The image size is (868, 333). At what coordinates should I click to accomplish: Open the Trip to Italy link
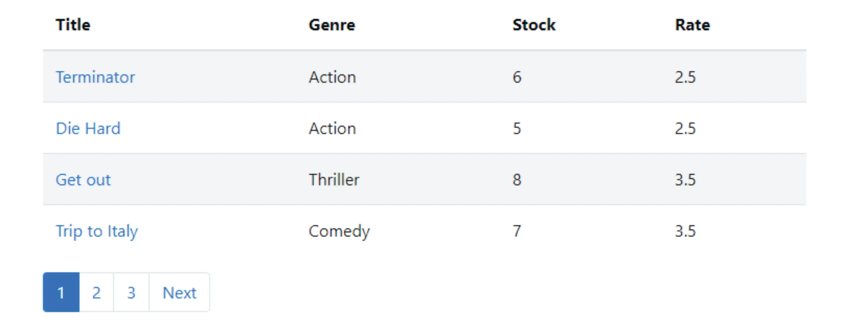coord(97,231)
